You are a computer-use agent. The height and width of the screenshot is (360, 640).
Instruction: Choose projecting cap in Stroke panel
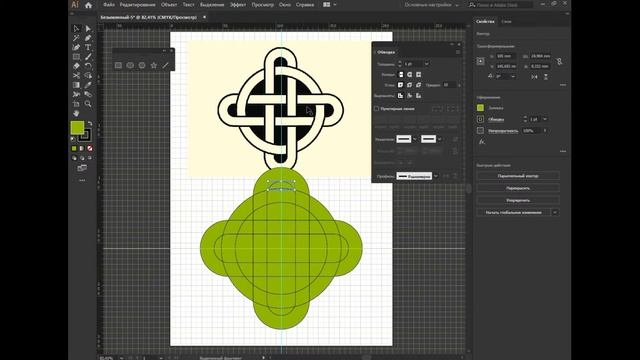point(418,74)
